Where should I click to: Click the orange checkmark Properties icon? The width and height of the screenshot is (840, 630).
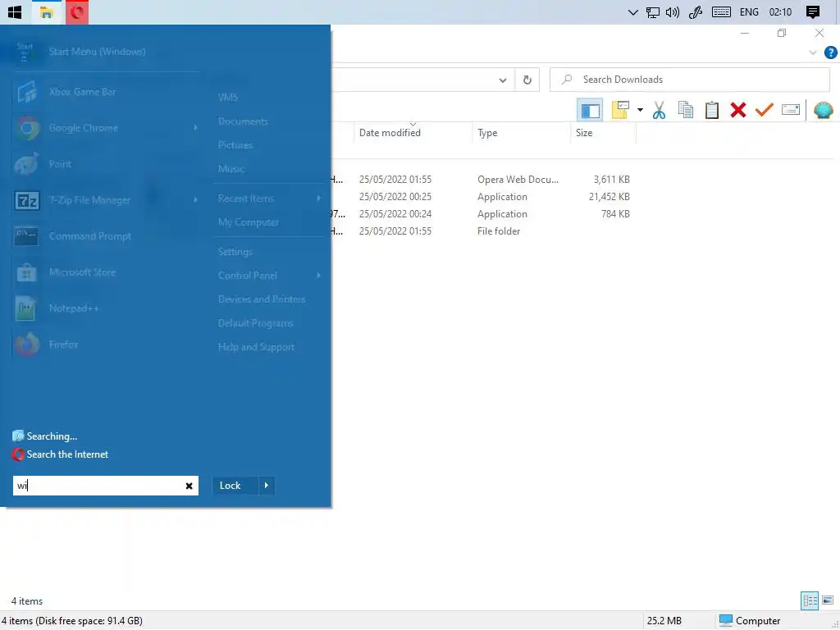point(765,110)
